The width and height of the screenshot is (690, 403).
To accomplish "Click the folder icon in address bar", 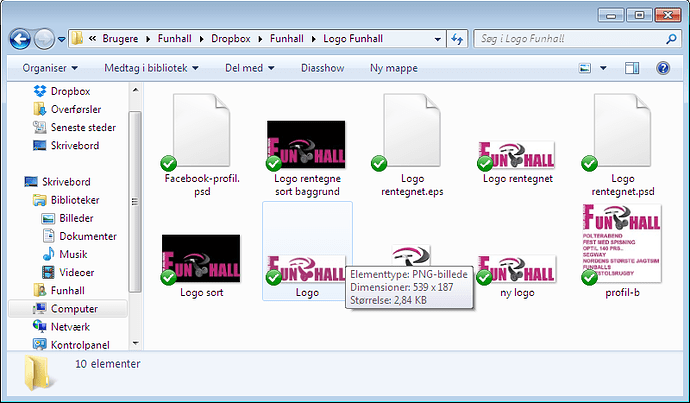I will [x=77, y=39].
